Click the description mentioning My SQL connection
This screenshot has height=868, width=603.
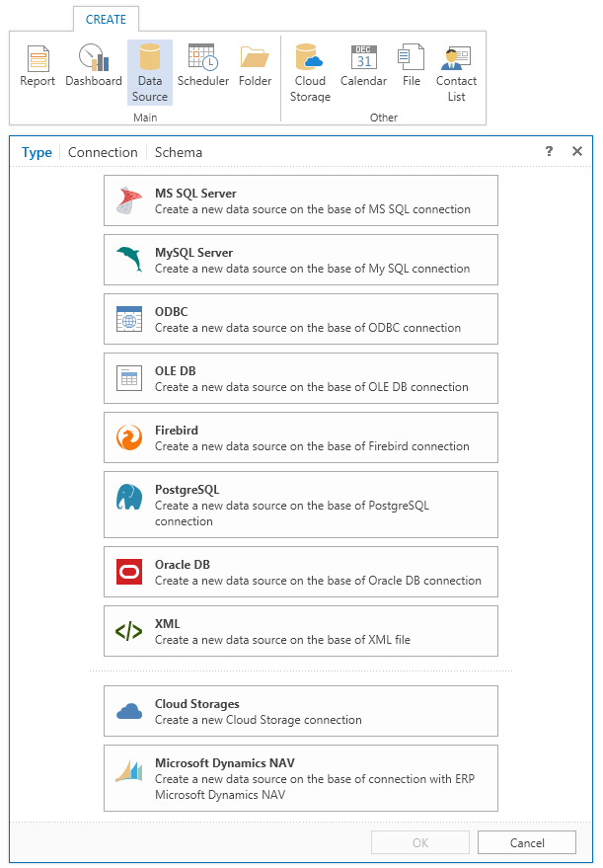[x=313, y=269]
